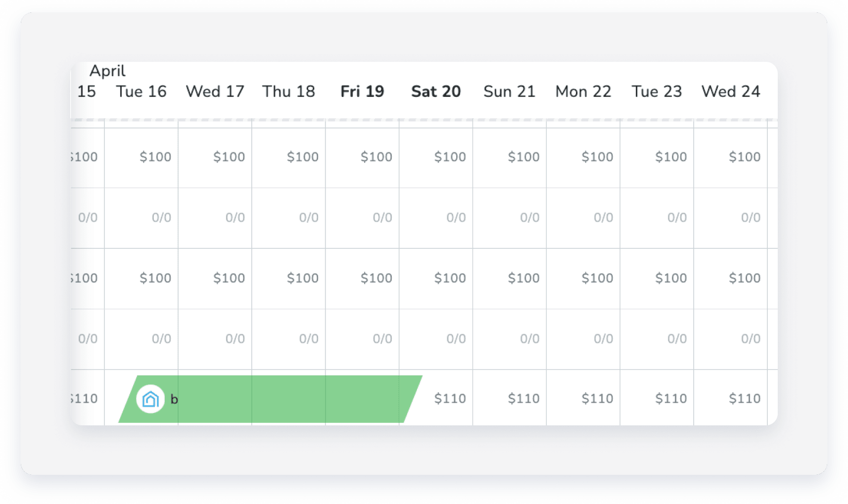Click the Fri 19 date header

pyautogui.click(x=362, y=91)
